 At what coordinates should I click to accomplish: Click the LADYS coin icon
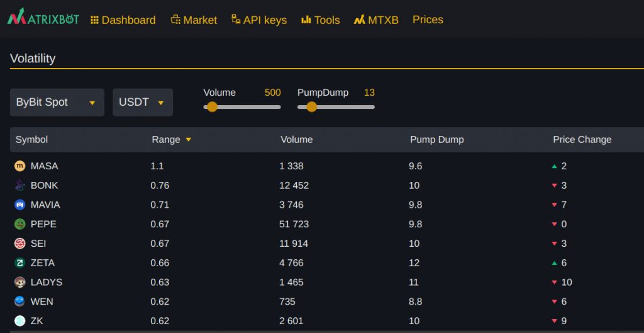coord(19,282)
